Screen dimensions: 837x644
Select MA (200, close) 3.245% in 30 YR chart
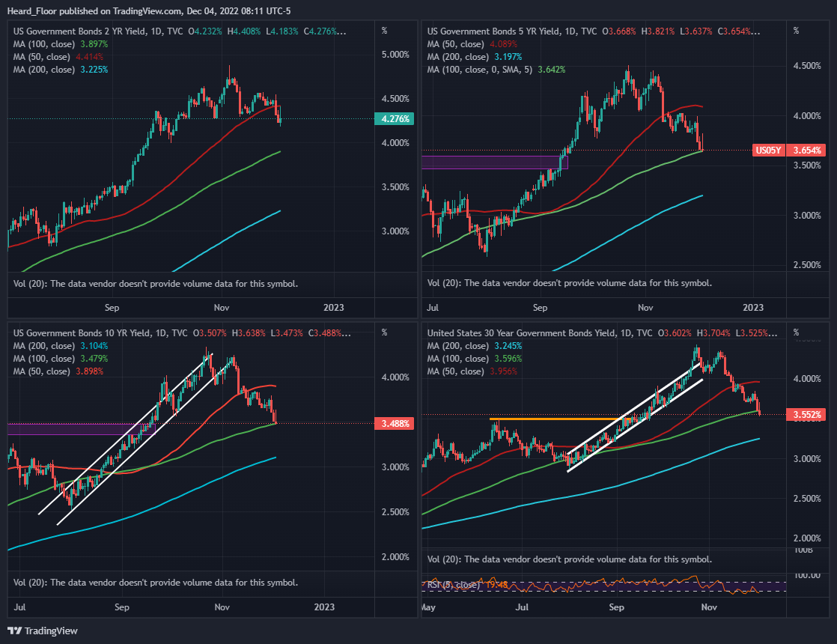(475, 346)
